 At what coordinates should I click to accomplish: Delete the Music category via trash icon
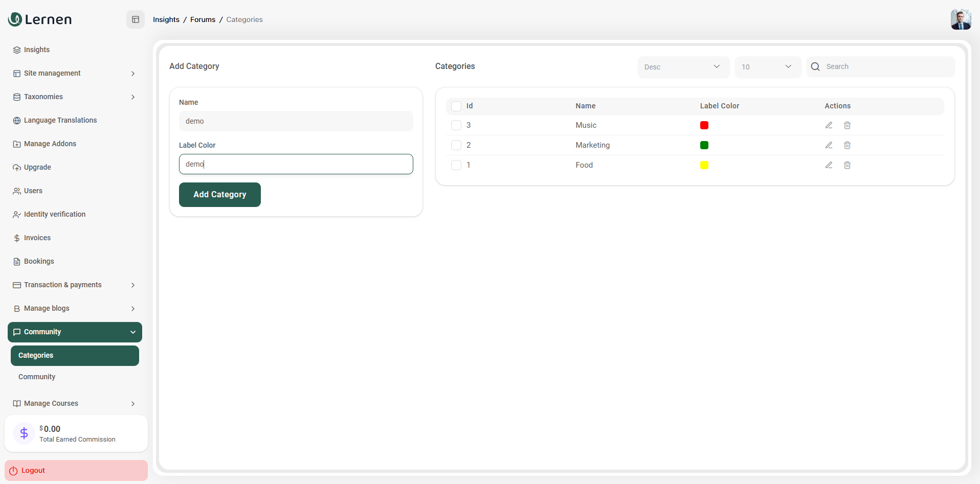tap(847, 125)
